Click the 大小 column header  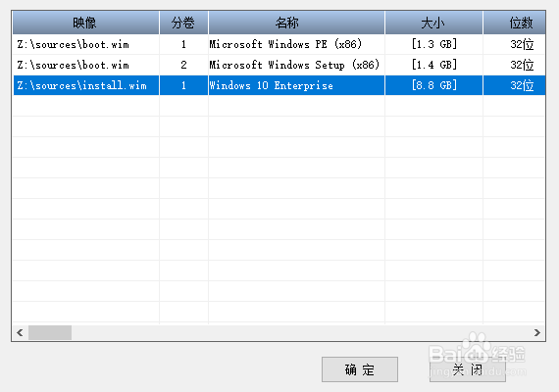[433, 23]
